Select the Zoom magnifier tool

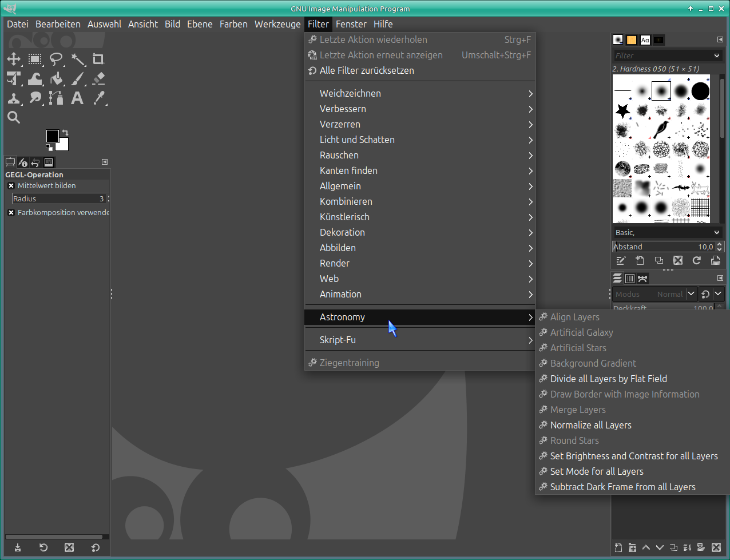point(14,118)
